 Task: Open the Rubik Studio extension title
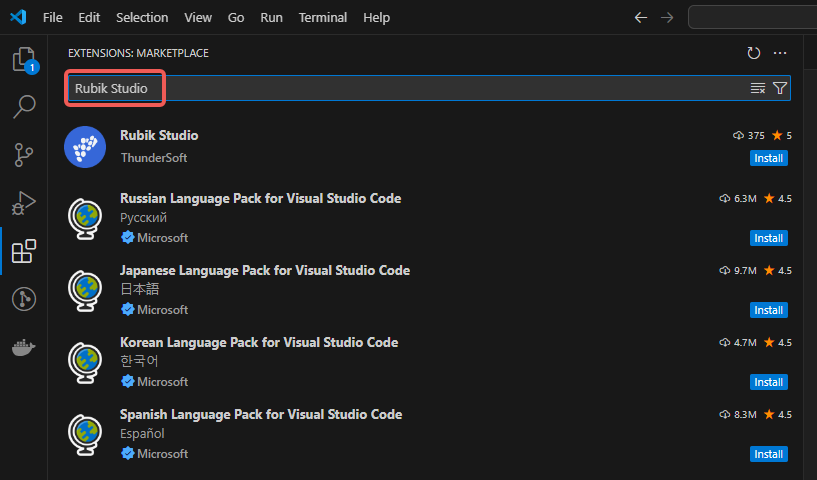(x=159, y=136)
